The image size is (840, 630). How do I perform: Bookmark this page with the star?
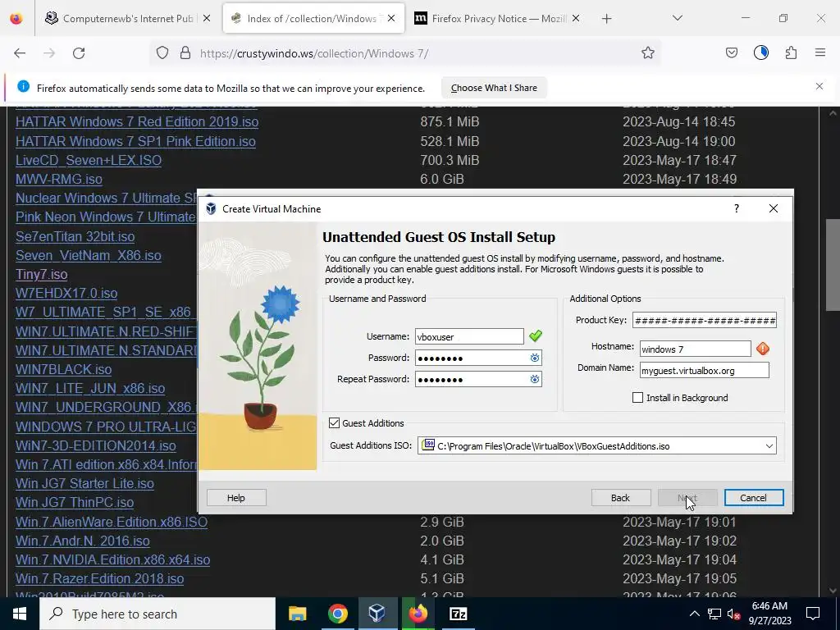(648, 53)
